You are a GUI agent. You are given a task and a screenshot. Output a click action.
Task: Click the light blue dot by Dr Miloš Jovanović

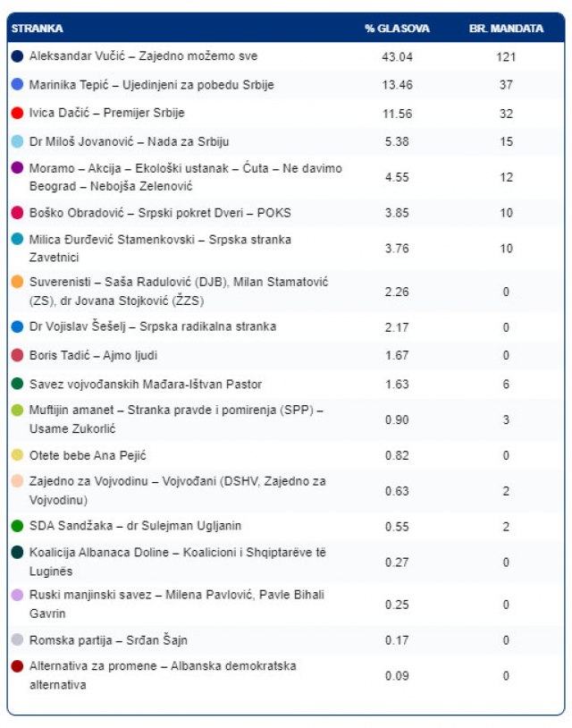click(x=17, y=142)
